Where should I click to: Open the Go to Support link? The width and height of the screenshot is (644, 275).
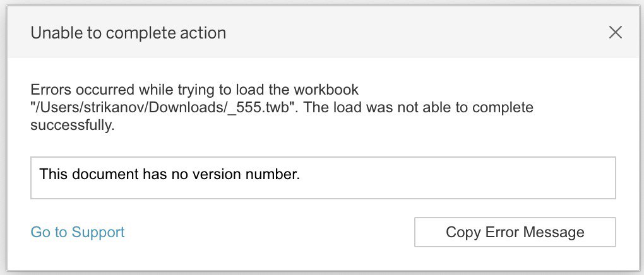click(x=78, y=232)
